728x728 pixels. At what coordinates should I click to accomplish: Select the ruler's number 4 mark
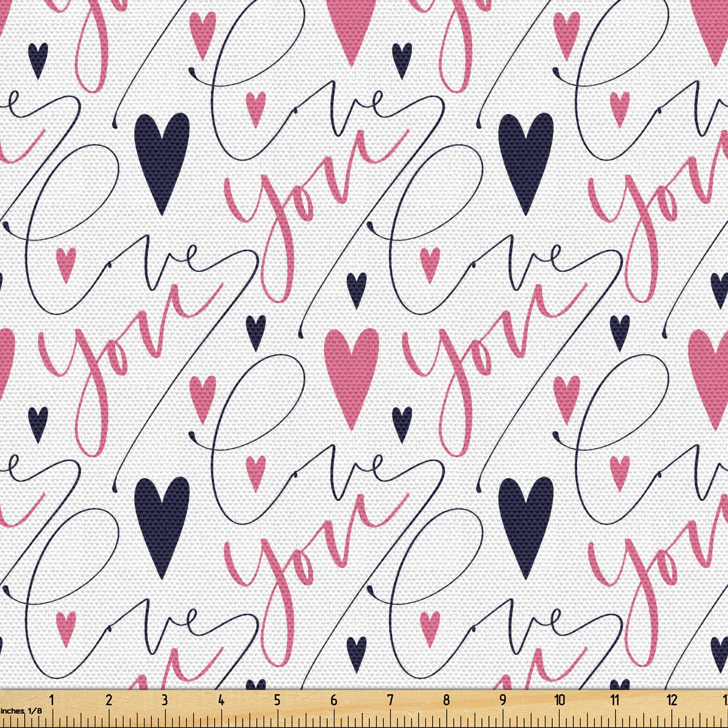pos(221,700)
